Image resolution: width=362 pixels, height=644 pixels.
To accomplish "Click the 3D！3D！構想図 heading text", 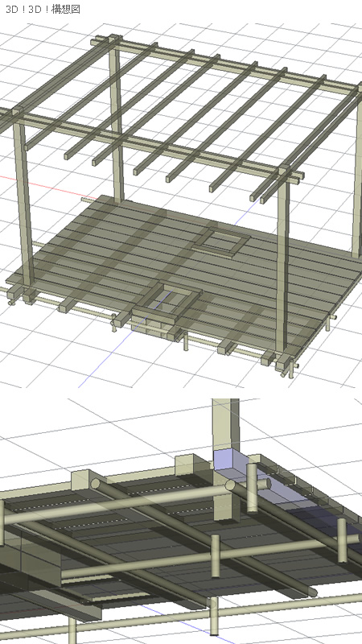I will click(x=43, y=9).
